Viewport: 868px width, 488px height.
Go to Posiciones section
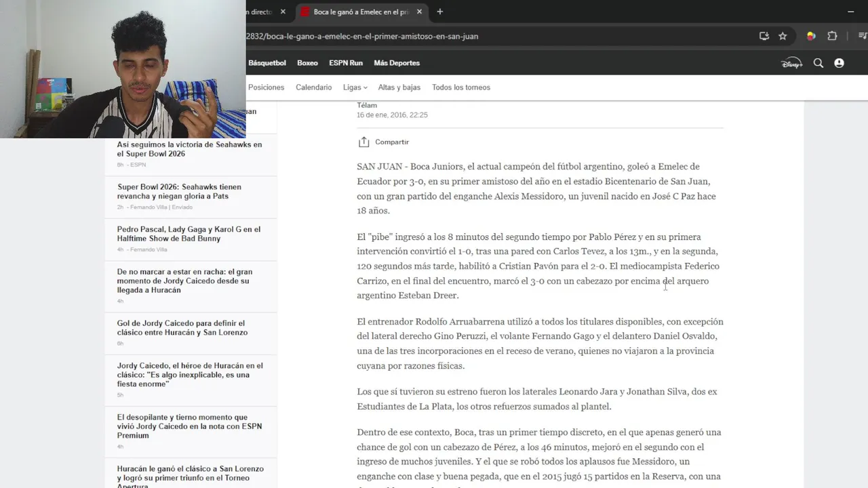click(x=266, y=87)
